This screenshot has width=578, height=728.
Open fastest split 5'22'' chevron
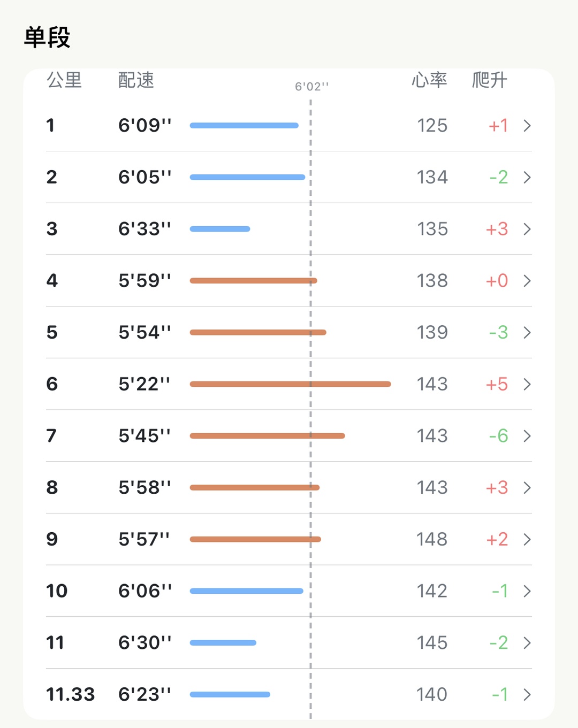[x=527, y=384]
